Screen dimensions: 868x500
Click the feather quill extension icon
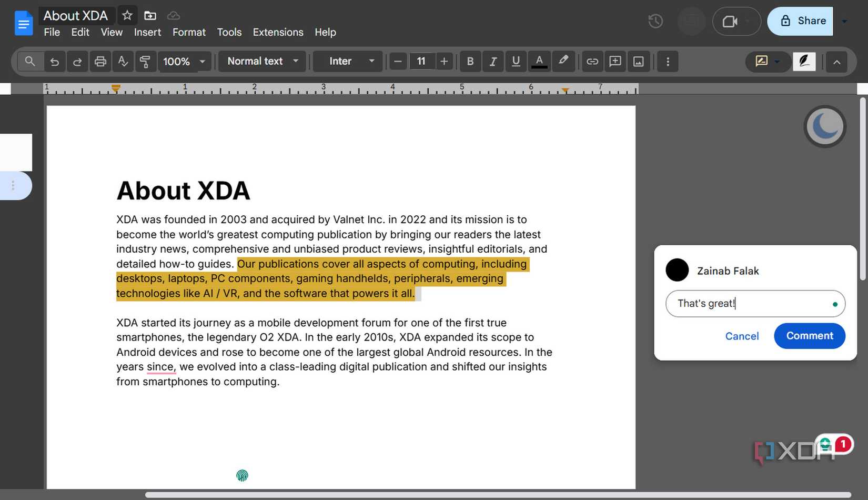coord(804,62)
